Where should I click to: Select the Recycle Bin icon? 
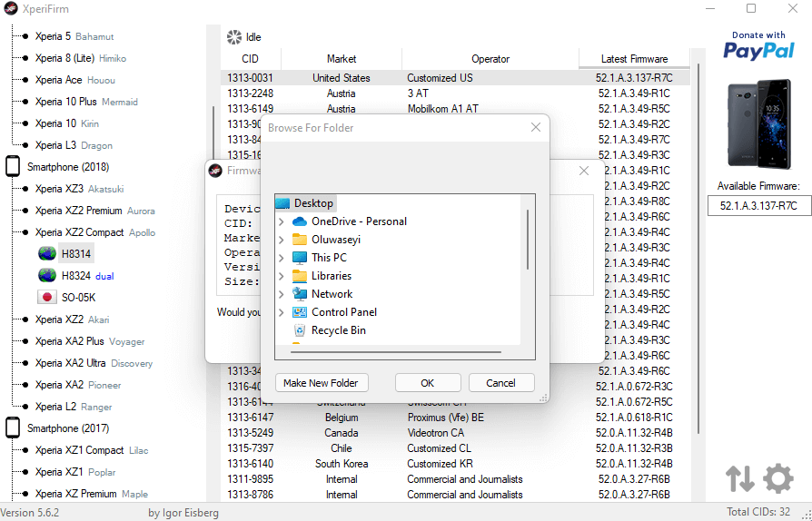(300, 329)
